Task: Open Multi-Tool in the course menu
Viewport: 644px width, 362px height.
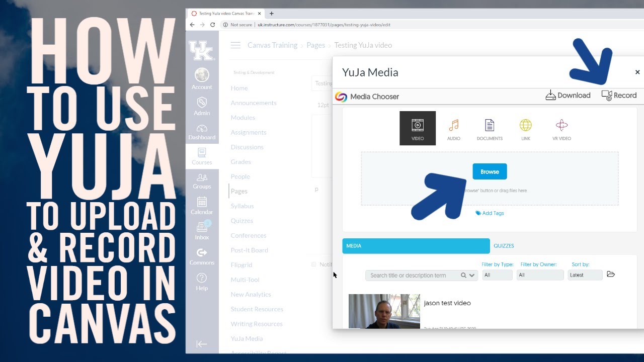Action: point(245,280)
